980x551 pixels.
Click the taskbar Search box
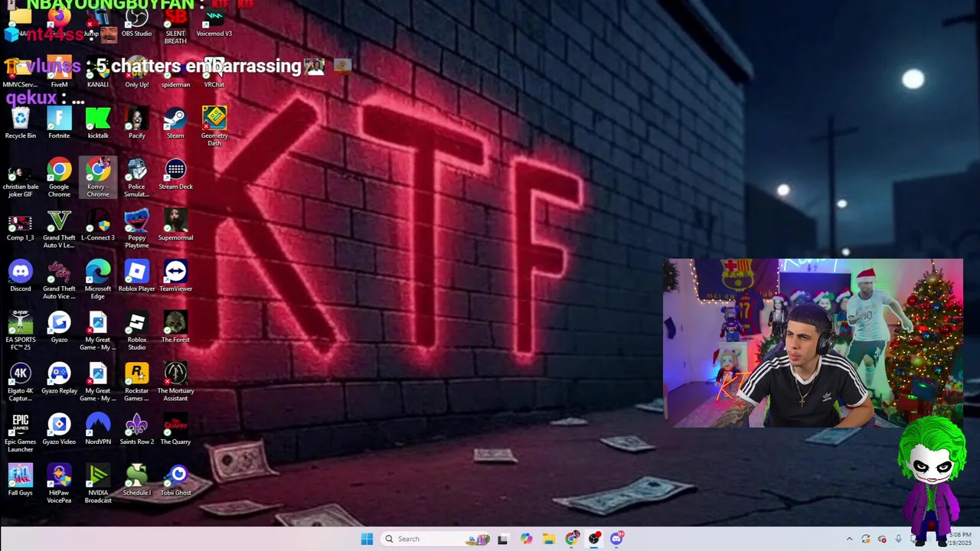click(436, 539)
